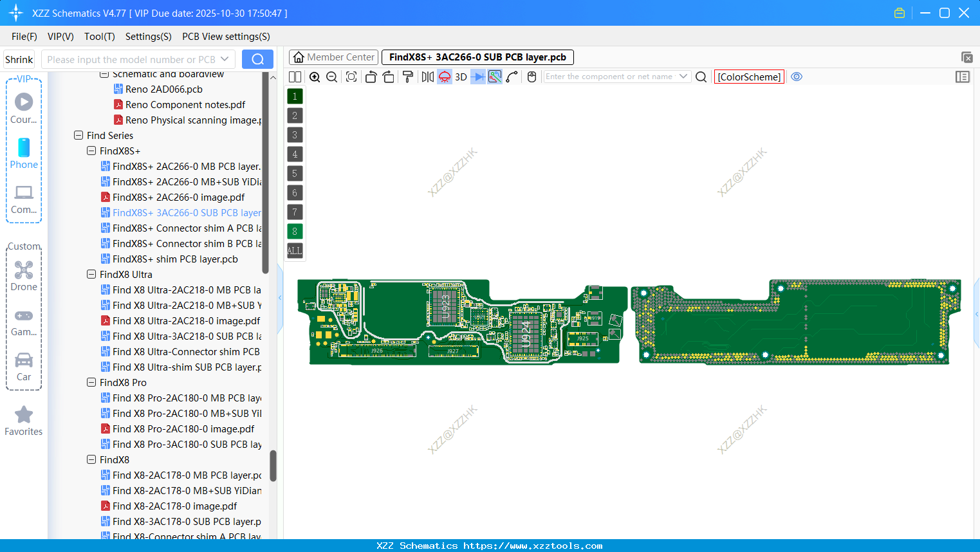Switch to 3D view mode
Image resolution: width=980 pixels, height=552 pixels.
tap(461, 76)
